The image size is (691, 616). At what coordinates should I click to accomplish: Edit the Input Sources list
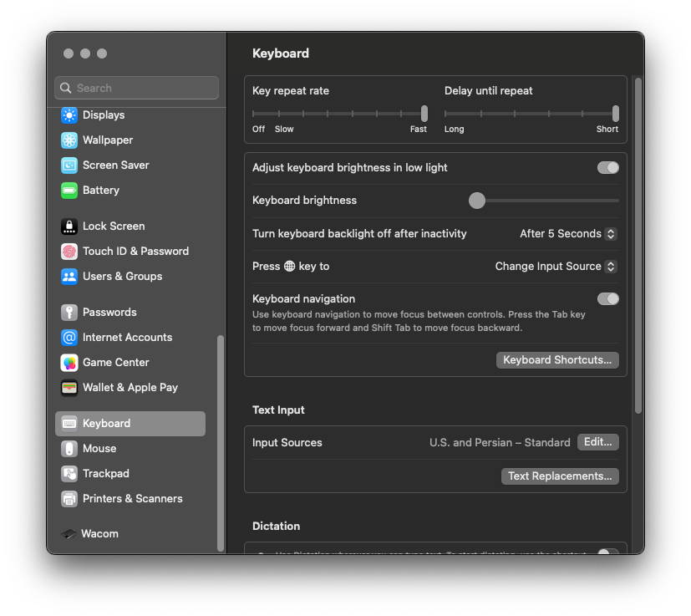click(x=597, y=441)
